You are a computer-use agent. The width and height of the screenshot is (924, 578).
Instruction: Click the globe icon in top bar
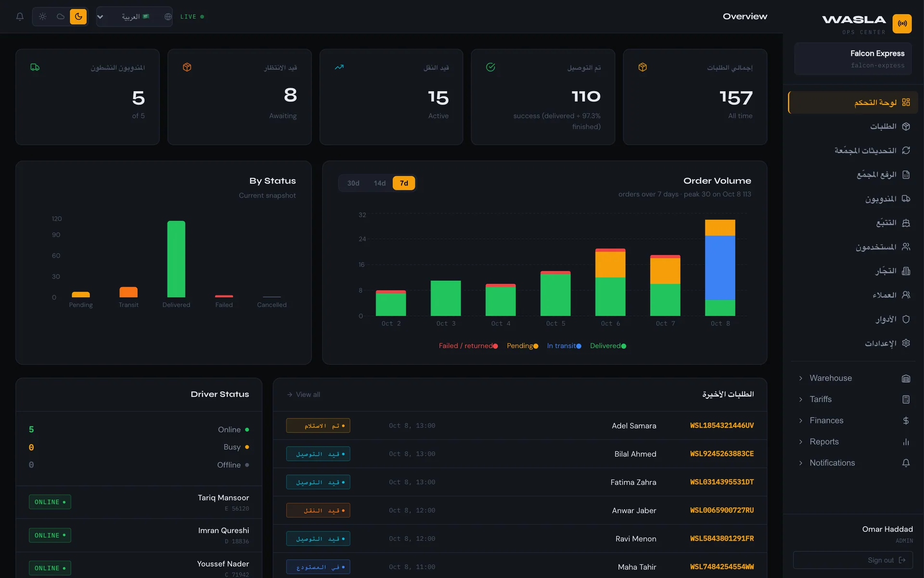pyautogui.click(x=168, y=16)
